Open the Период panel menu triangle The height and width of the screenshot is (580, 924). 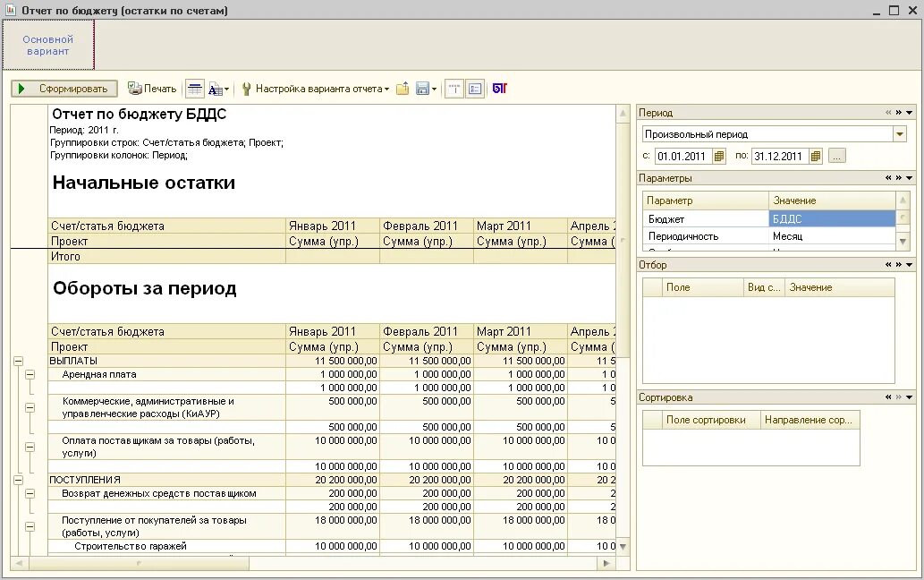910,113
